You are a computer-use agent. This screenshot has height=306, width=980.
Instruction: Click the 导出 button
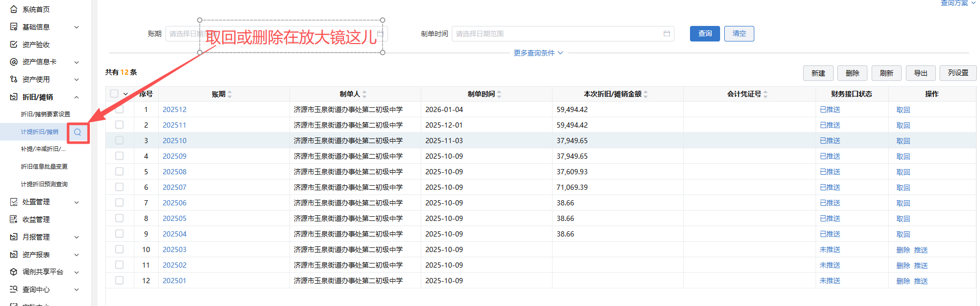click(921, 73)
